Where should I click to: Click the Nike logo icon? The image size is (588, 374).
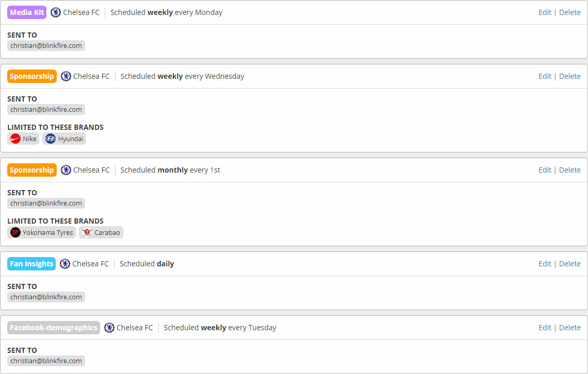tap(15, 139)
